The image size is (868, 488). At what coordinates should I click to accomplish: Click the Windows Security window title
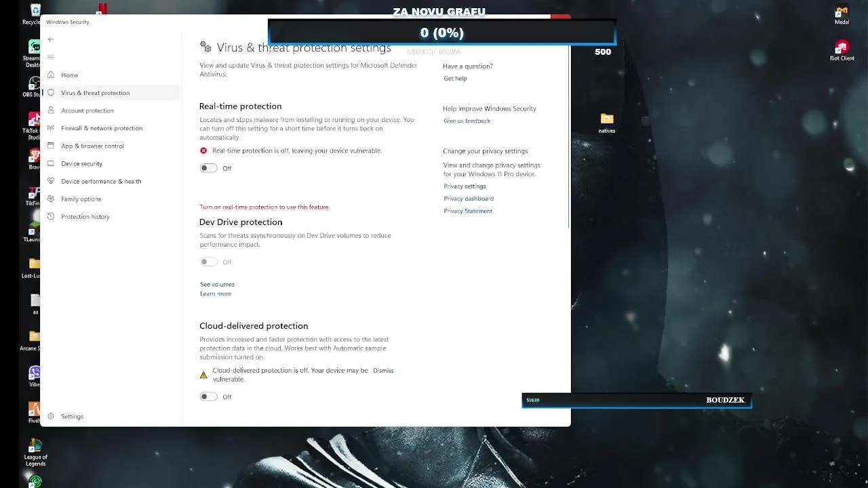68,22
